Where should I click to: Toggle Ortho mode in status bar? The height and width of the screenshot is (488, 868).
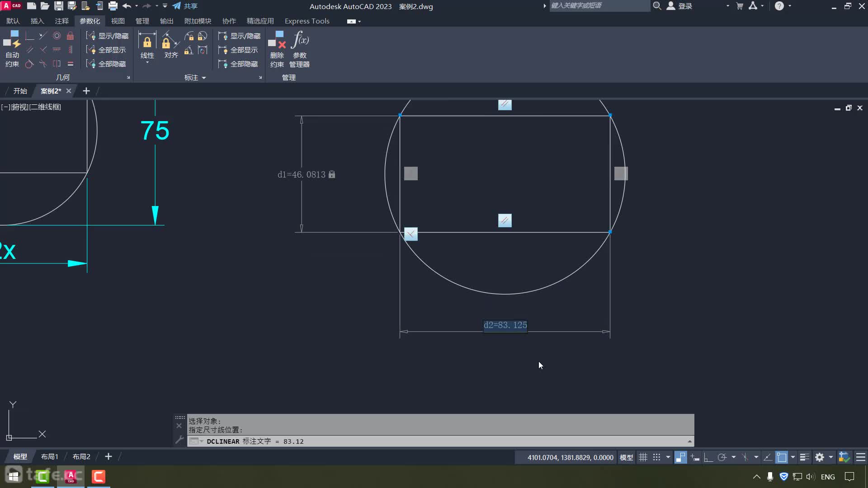(x=708, y=457)
